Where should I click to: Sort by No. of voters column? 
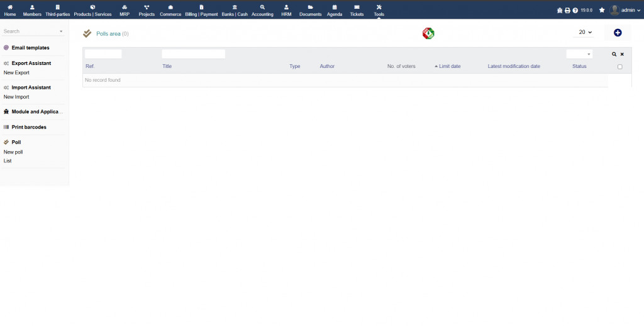401,66
